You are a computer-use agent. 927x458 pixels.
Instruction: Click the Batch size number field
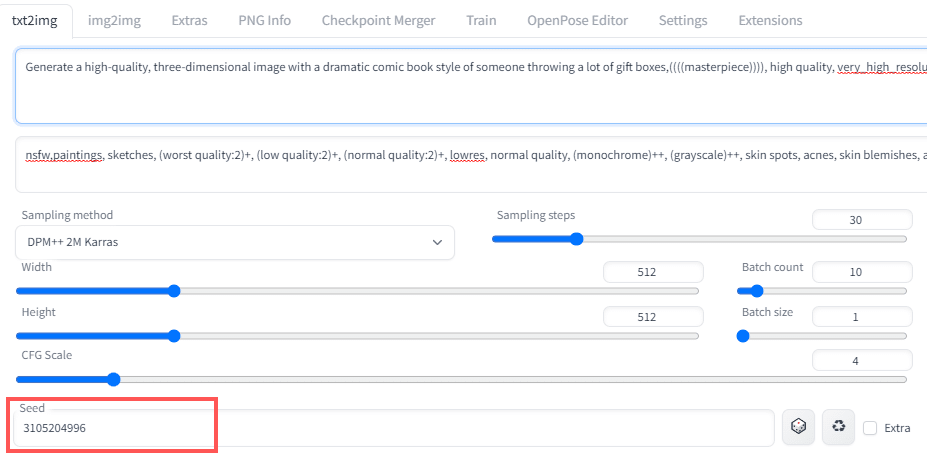(862, 317)
